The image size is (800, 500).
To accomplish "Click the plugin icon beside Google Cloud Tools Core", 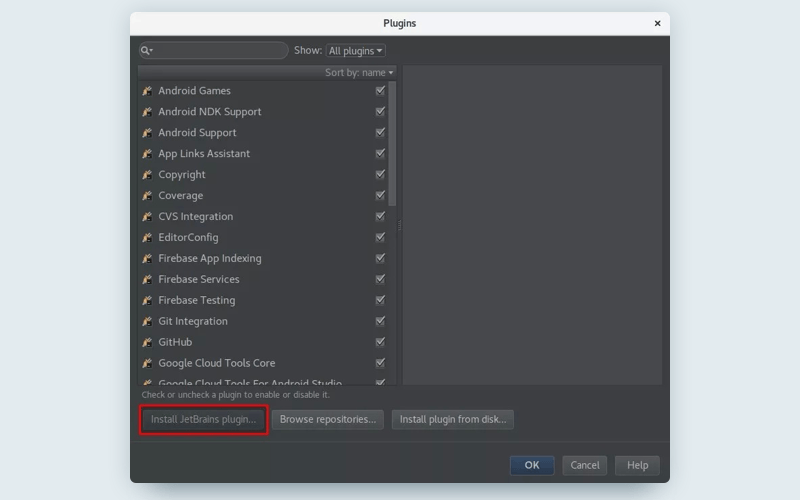I will [147, 363].
